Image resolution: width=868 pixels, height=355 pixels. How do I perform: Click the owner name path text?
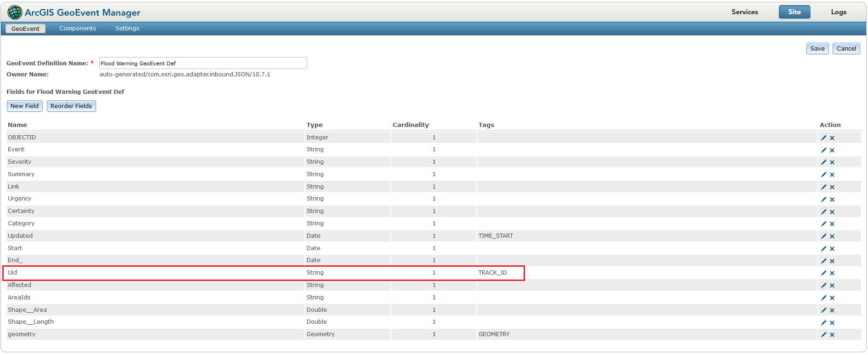[x=185, y=74]
